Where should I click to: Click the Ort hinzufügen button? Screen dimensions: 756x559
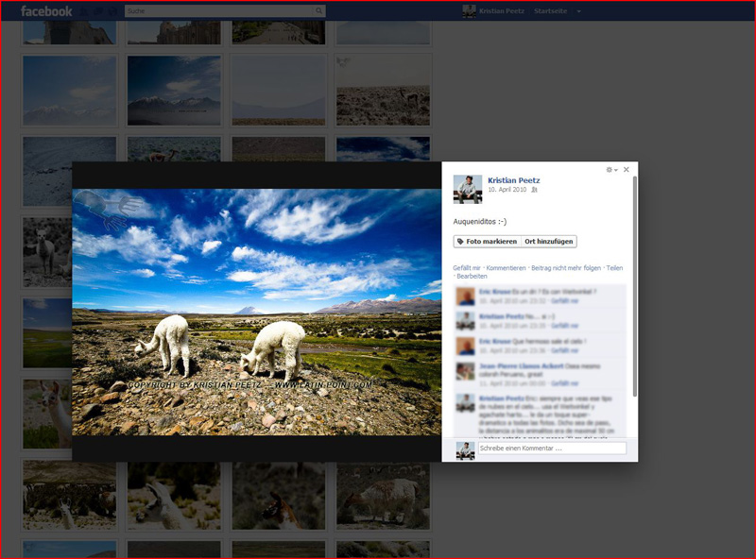(x=549, y=242)
